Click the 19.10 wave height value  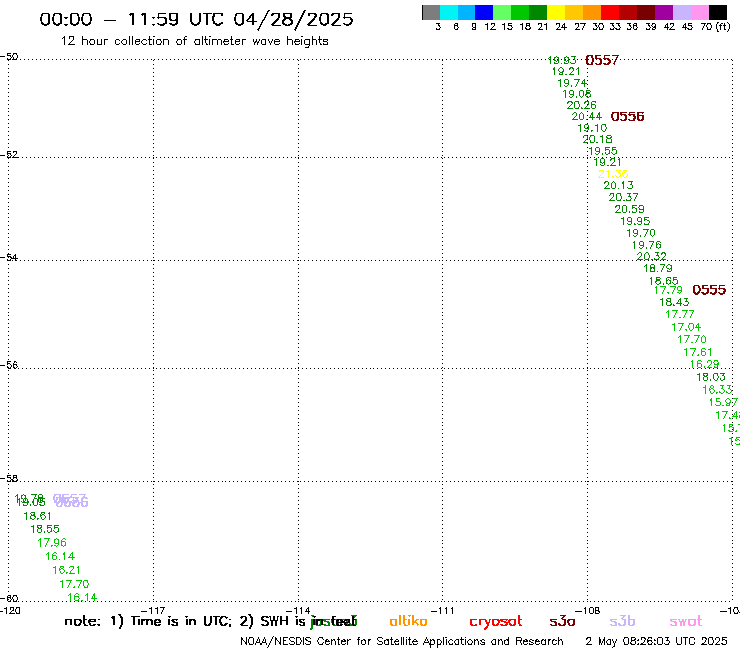[x=592, y=128]
